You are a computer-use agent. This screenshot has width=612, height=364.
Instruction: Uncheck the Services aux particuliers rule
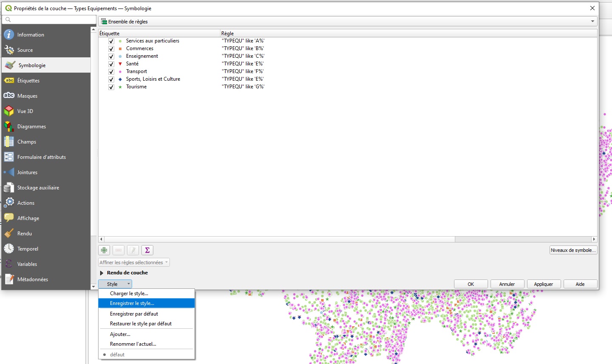click(111, 41)
